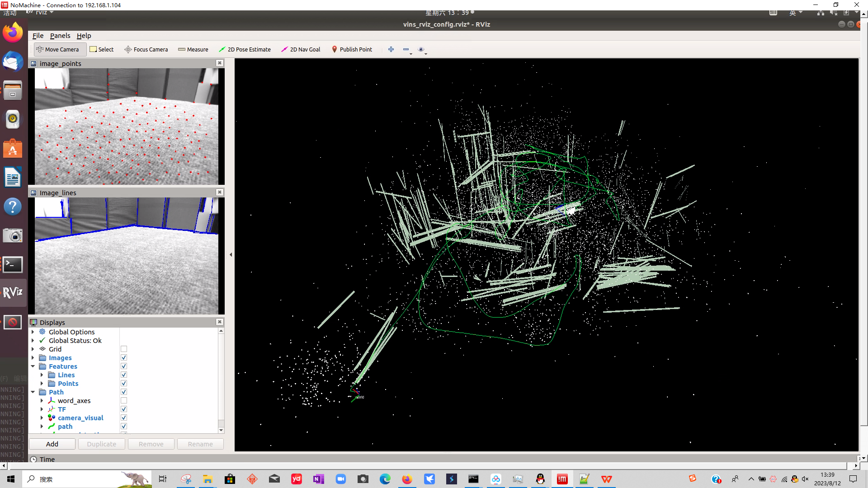The width and height of the screenshot is (868, 488).
Task: Select the path display item
Action: tap(65, 427)
